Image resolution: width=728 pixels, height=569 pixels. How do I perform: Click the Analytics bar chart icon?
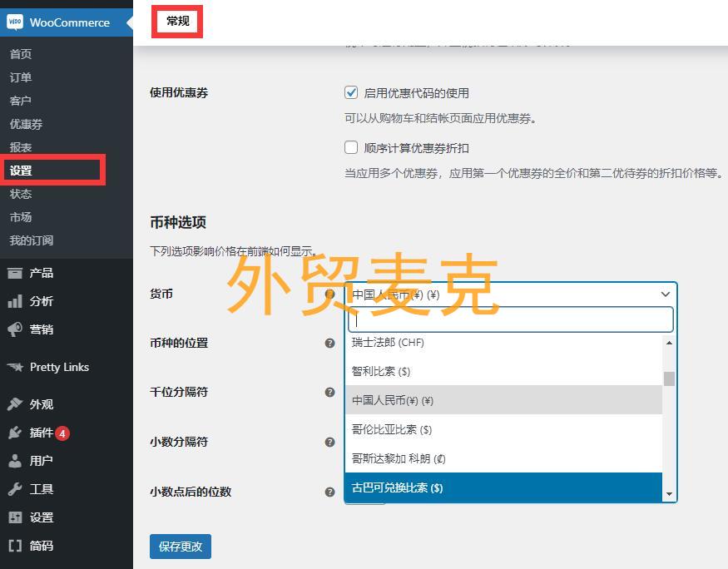tap(15, 301)
